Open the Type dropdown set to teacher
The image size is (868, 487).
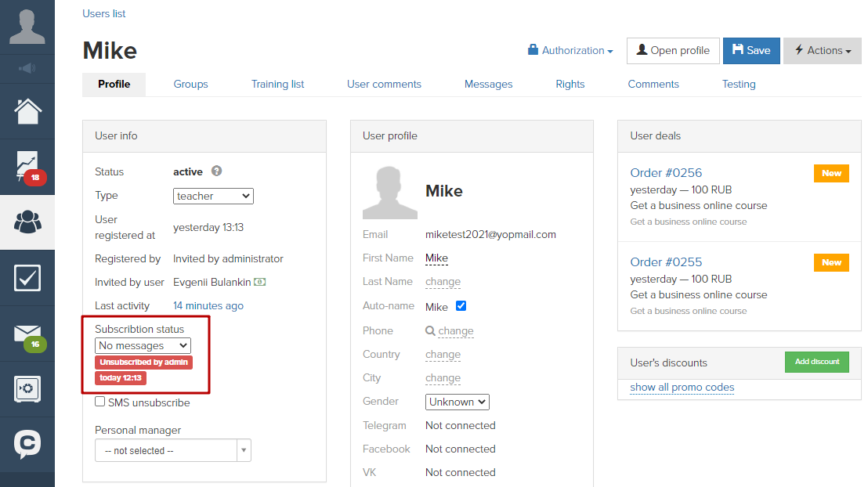click(x=213, y=196)
